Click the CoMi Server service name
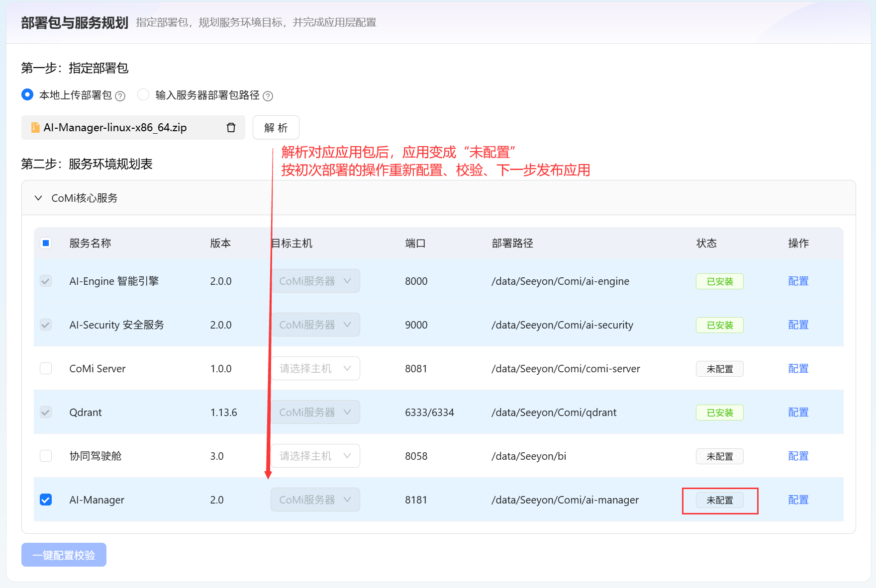 pos(97,369)
